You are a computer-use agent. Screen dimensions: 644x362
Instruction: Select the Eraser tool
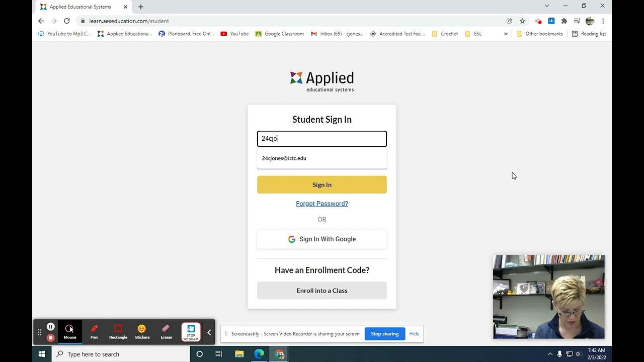167,332
